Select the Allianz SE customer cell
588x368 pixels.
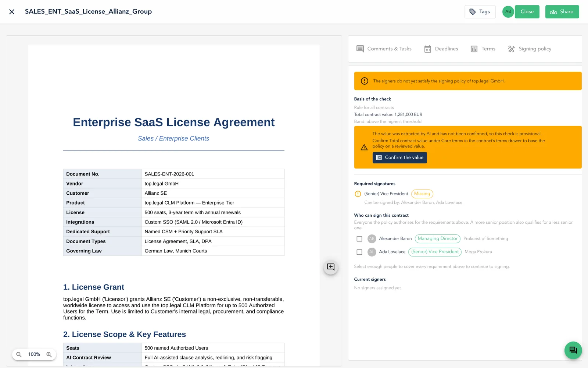coord(213,193)
